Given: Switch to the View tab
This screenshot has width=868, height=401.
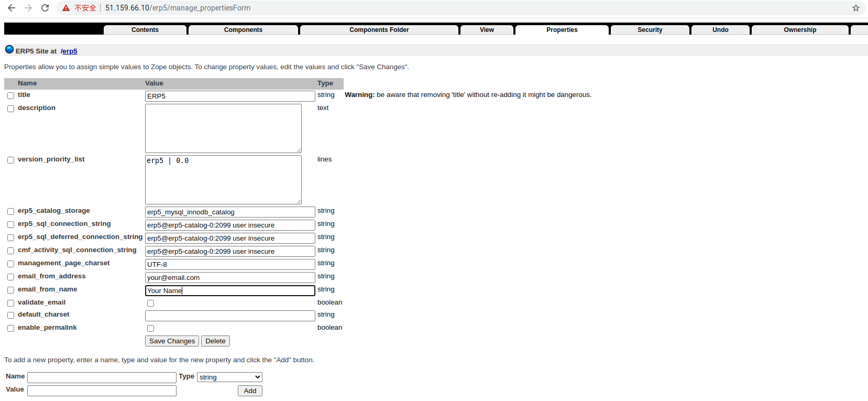Looking at the screenshot, I should pos(487,30).
